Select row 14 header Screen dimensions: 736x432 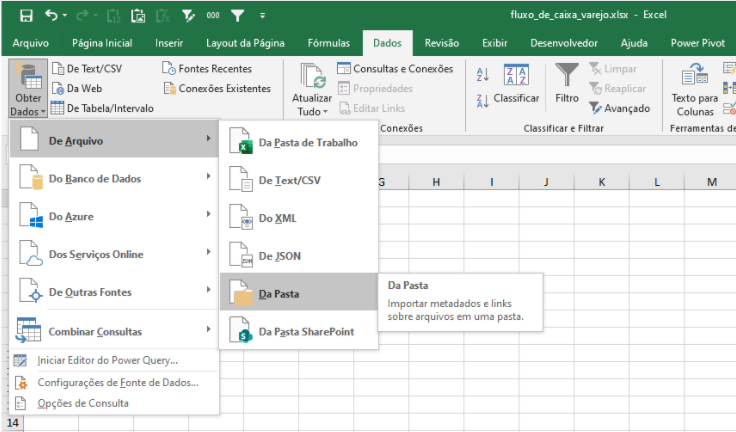[x=13, y=423]
